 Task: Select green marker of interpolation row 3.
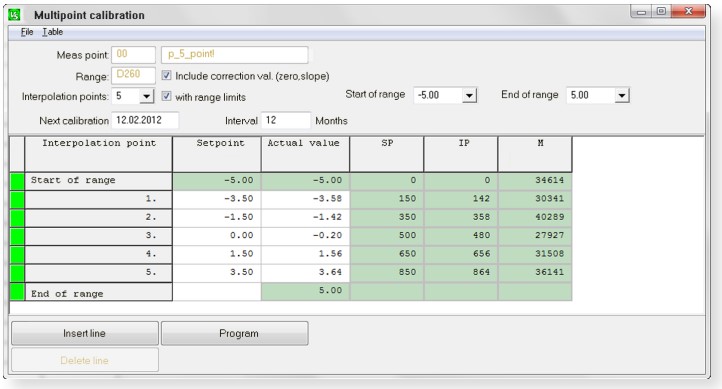[x=17, y=237]
